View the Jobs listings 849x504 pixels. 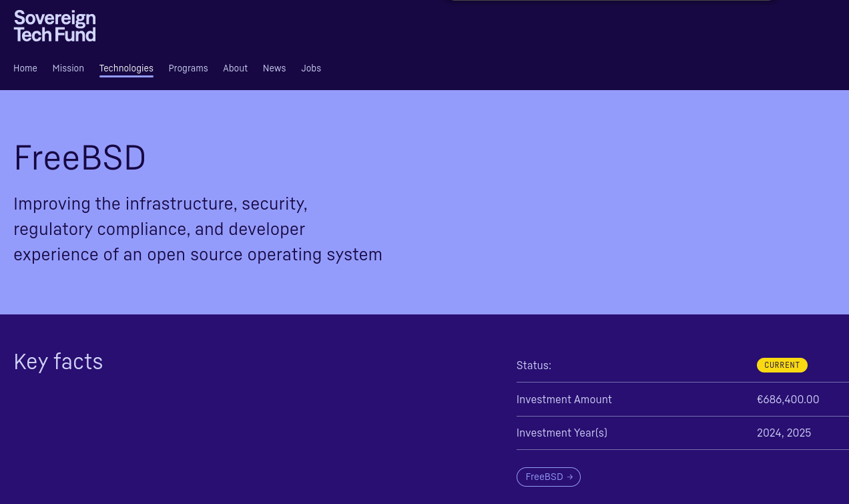310,68
